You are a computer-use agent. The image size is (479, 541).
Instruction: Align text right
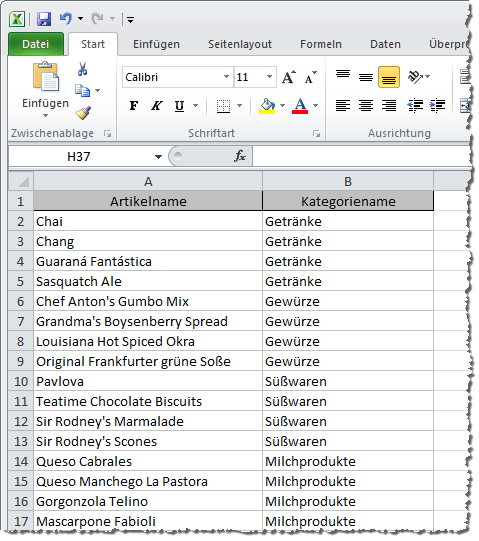coord(389,105)
